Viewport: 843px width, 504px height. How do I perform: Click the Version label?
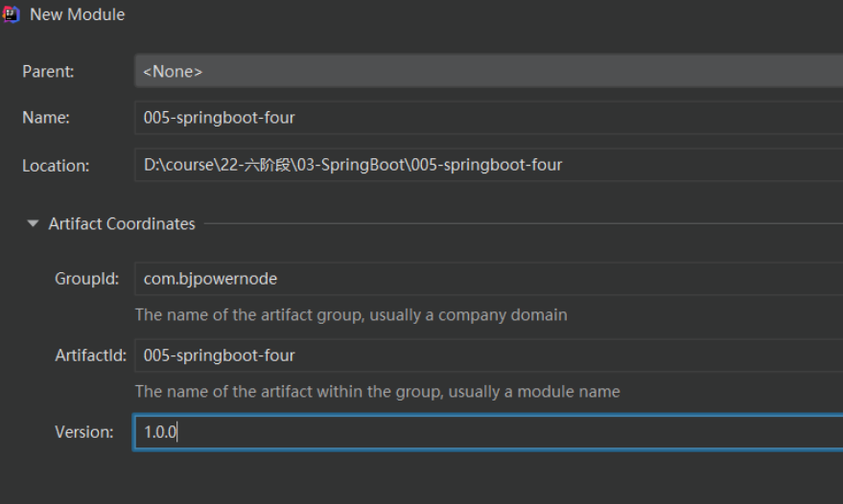click(x=84, y=432)
